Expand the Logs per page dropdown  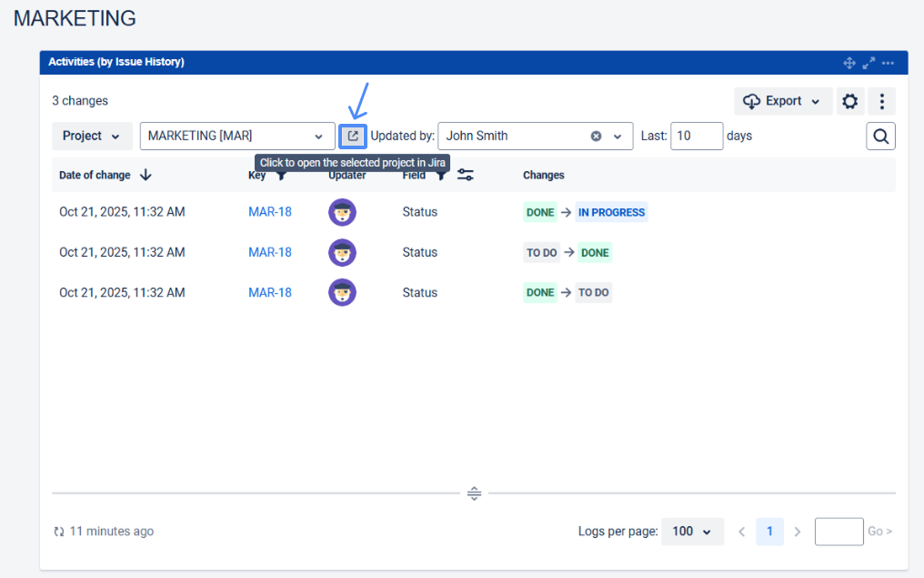tap(691, 532)
